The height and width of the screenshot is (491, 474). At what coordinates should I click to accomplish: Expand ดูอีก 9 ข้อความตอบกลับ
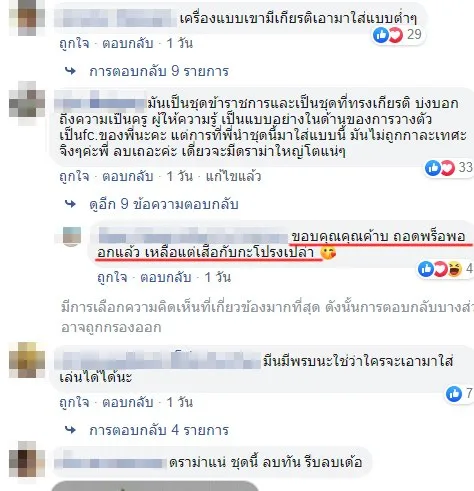point(164,204)
